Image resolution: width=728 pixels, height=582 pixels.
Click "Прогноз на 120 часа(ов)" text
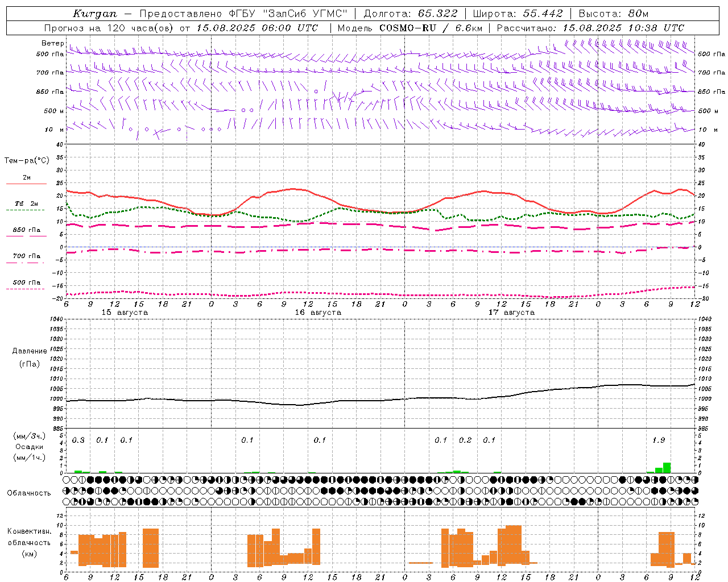[x=110, y=28]
